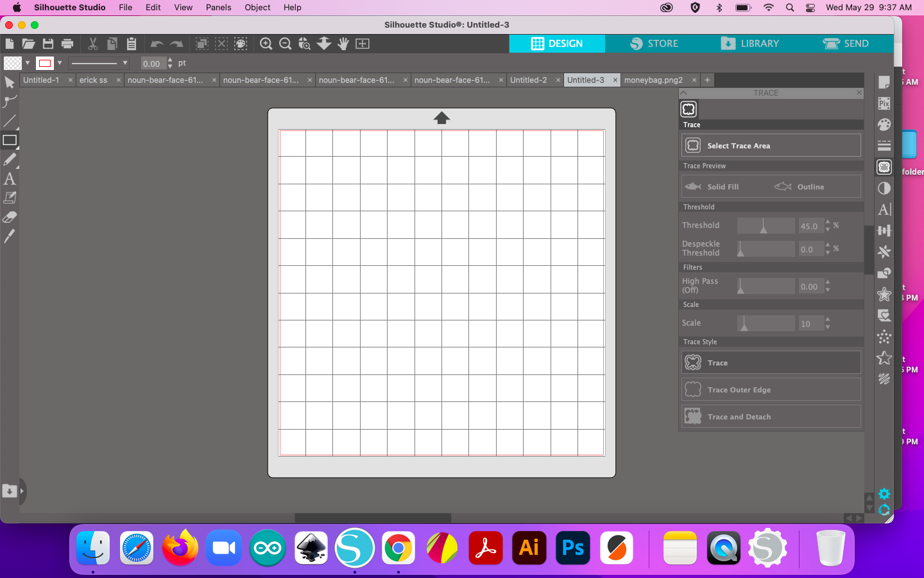
Task: Click the Zoom In magnifier icon
Action: [x=266, y=44]
